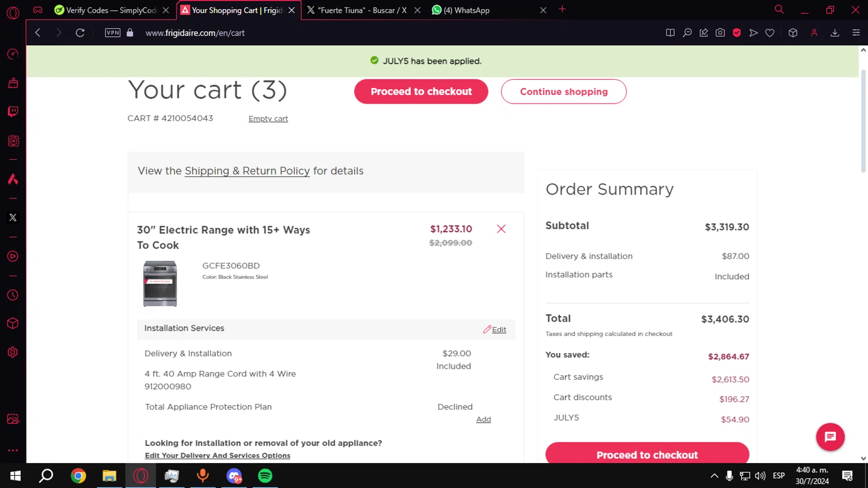This screenshot has width=868, height=488.
Task: Open the Player sidebar icon
Action: 13,256
